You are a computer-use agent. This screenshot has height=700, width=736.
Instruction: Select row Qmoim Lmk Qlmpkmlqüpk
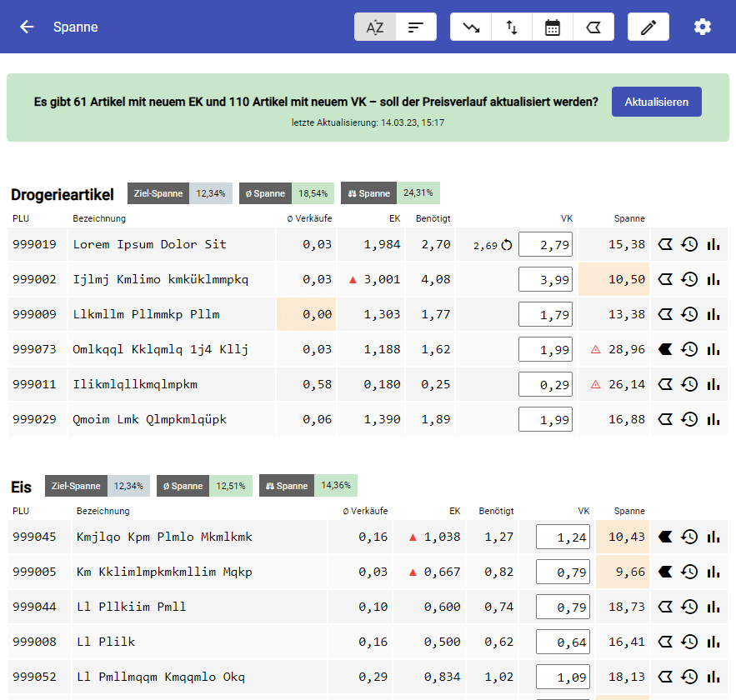368,419
